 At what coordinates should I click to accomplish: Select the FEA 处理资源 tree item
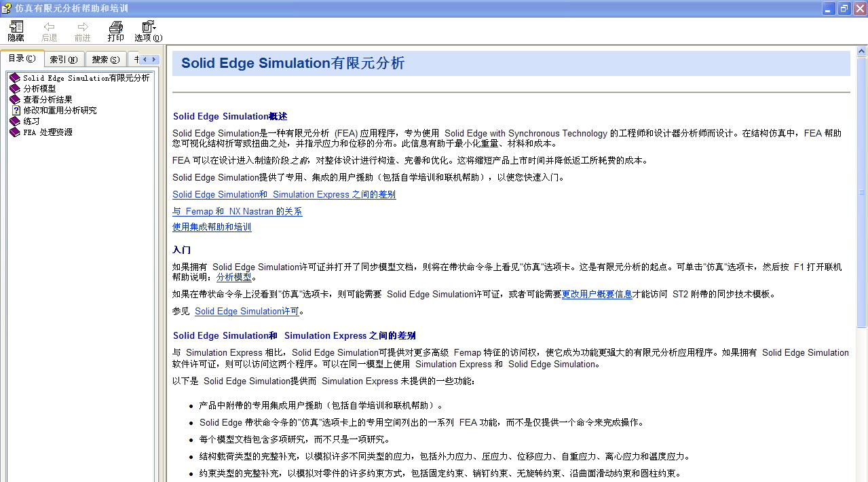[48, 132]
